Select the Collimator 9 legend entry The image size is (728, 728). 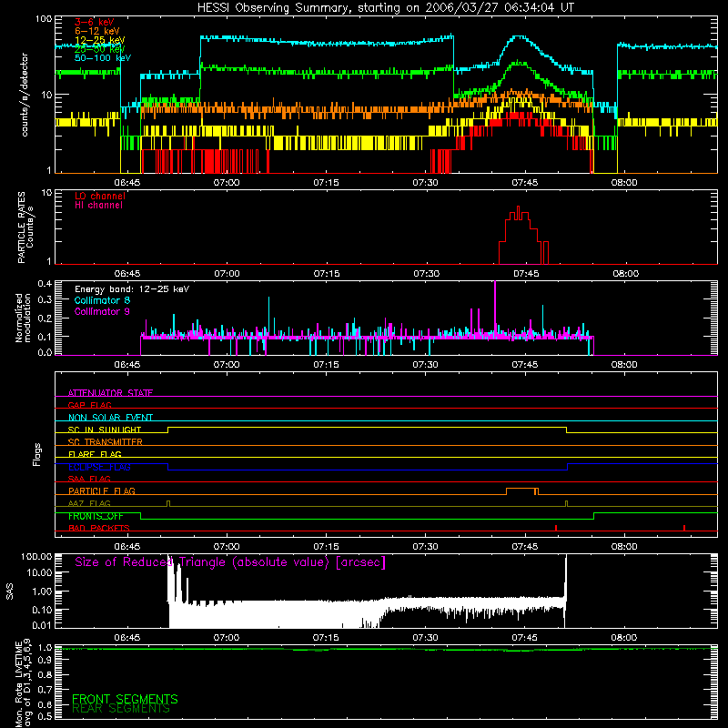click(102, 311)
